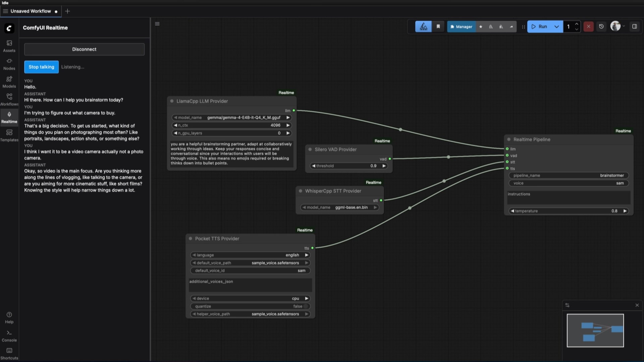
Task: Open the Help center
Action: click(9, 318)
